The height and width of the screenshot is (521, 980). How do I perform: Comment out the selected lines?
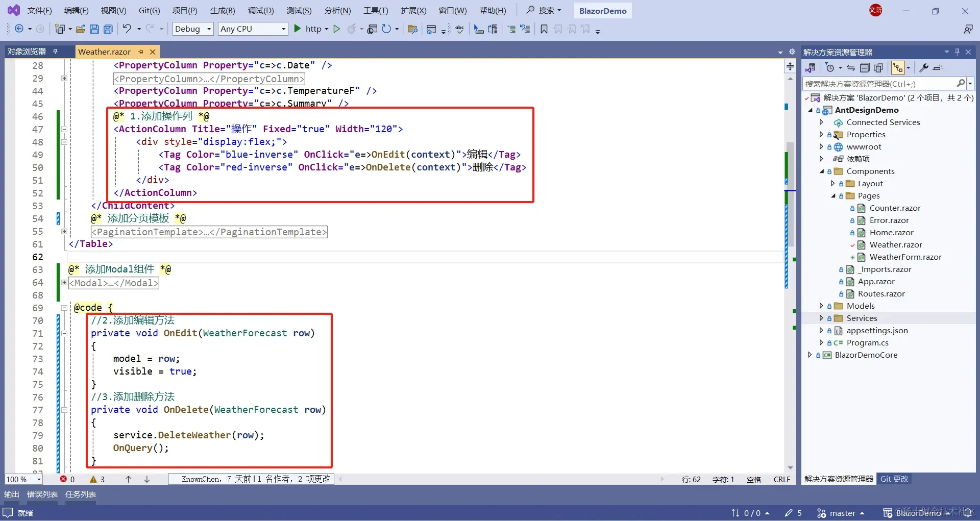click(x=511, y=29)
